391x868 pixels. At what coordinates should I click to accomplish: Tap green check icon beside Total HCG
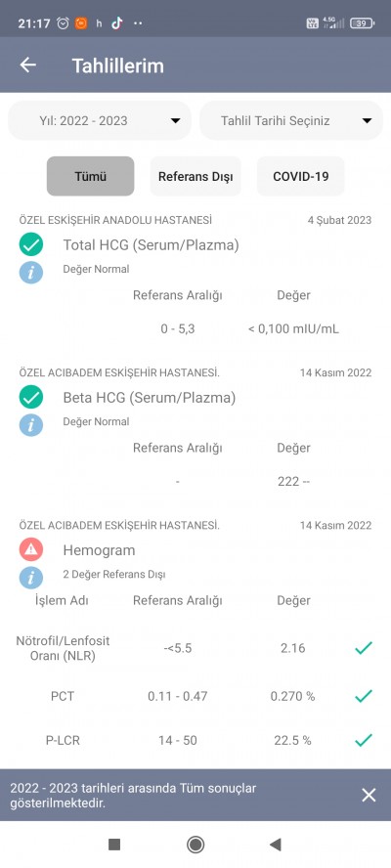pyautogui.click(x=31, y=244)
